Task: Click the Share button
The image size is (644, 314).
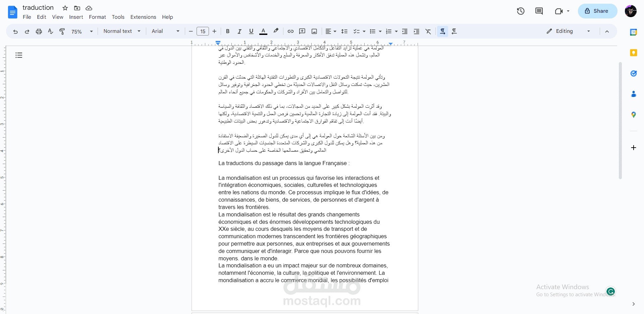Action: (x=597, y=11)
